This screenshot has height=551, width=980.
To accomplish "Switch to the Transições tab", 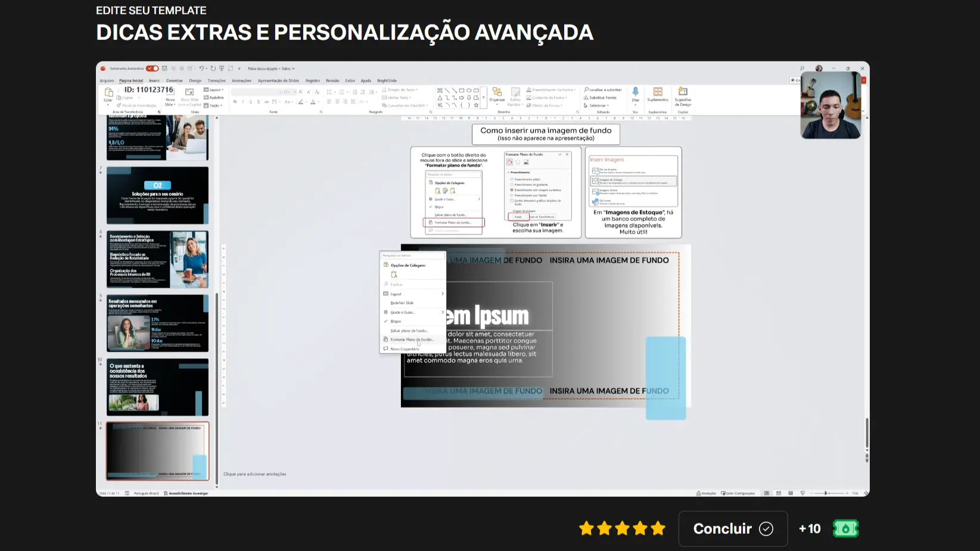I will click(217, 80).
